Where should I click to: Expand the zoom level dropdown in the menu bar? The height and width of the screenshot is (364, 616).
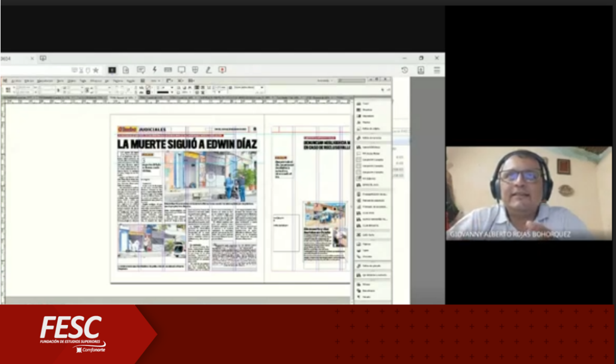pos(156,81)
